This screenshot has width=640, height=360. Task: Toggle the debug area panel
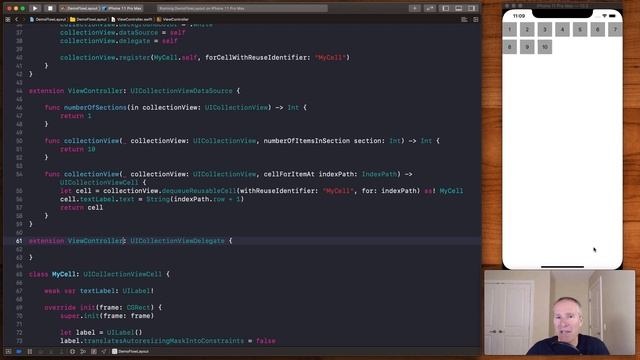pyautogui.click(x=459, y=8)
